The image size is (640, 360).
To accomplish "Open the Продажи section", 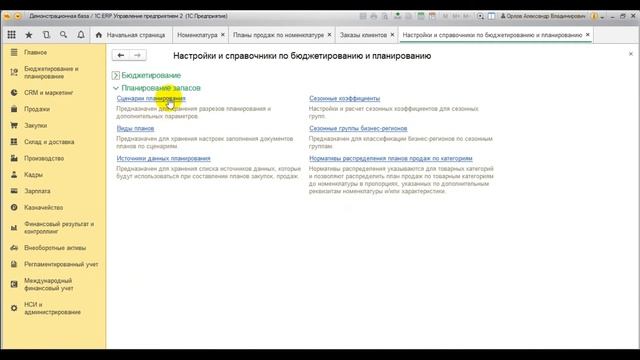I will coord(37,109).
